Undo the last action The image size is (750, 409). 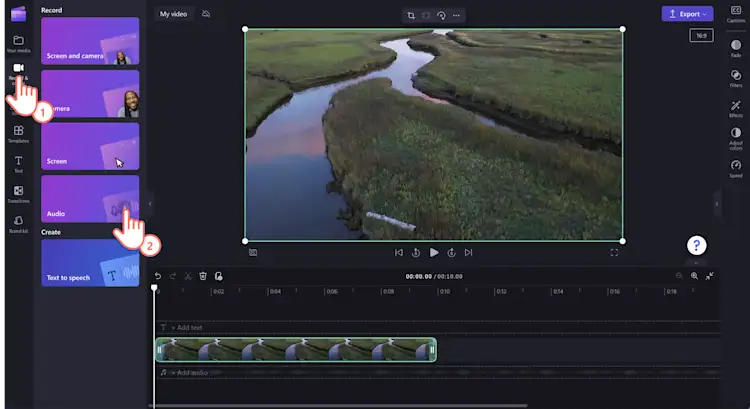tap(157, 276)
